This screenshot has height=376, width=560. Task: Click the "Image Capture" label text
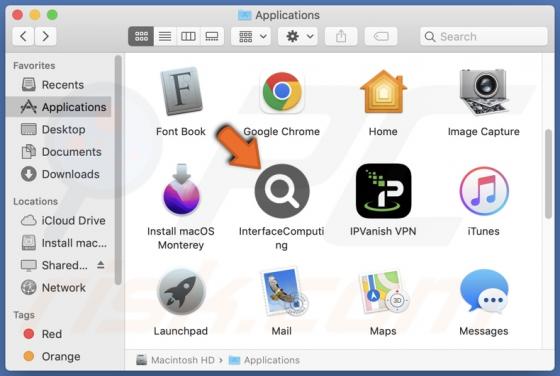[x=484, y=131]
